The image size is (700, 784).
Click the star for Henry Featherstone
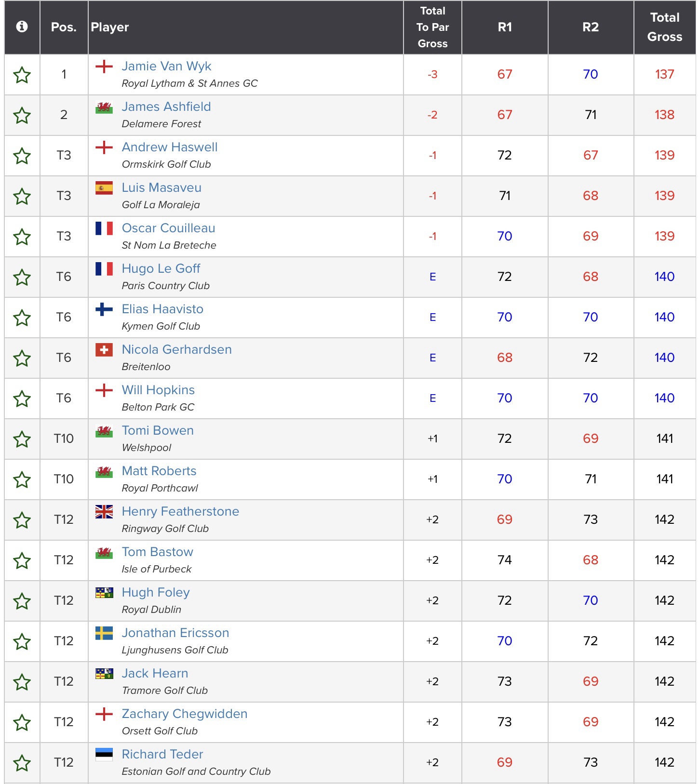click(x=22, y=520)
